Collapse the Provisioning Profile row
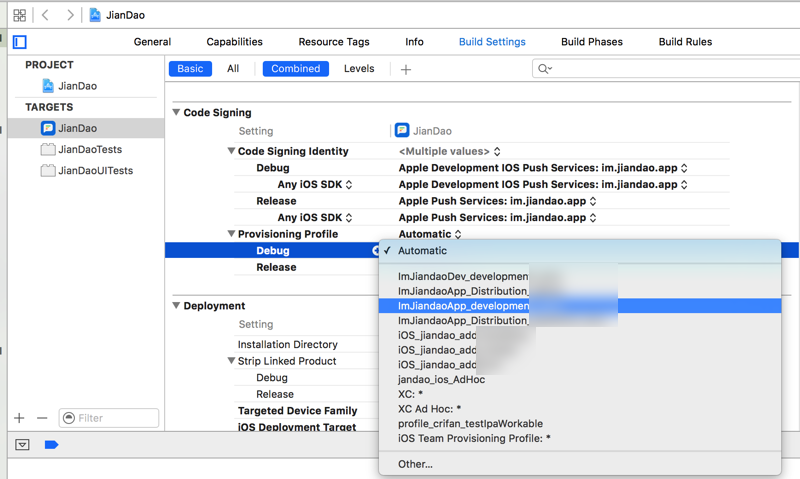 pyautogui.click(x=231, y=234)
